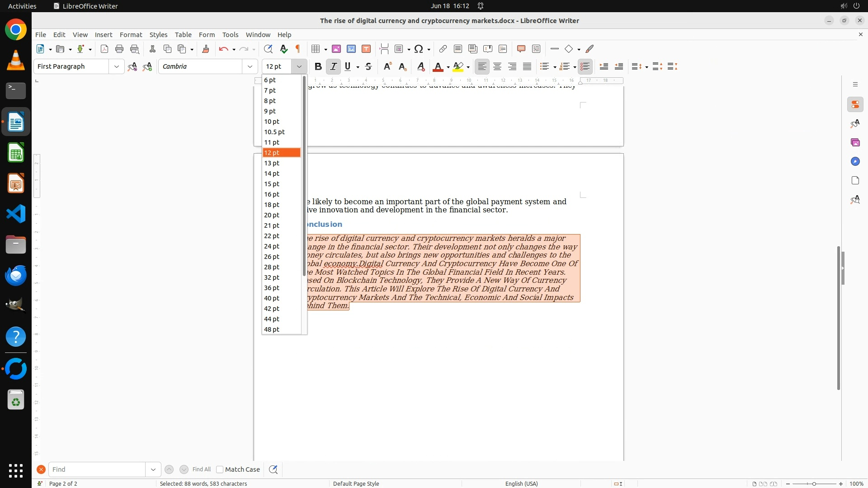
Task: Open the Styles menu
Action: [158, 34]
